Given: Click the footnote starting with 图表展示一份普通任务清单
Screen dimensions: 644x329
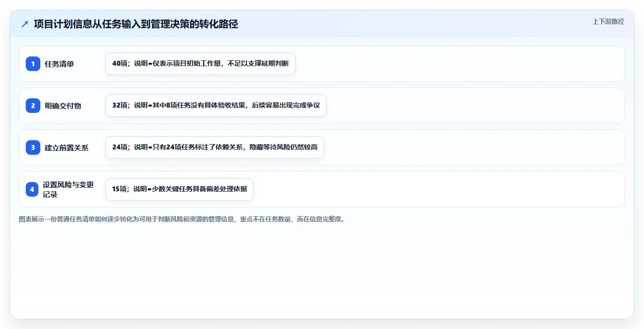Looking at the screenshot, I should coord(182,219).
